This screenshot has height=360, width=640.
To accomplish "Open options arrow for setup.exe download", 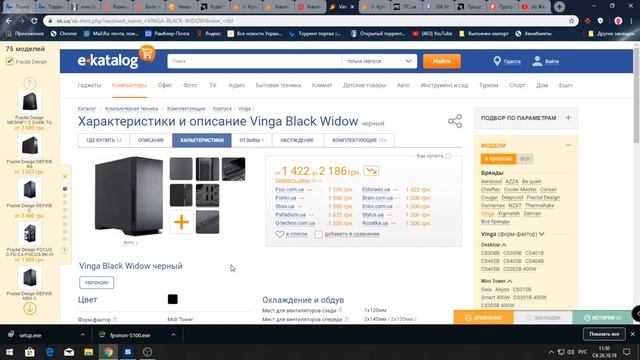I will click(x=82, y=335).
